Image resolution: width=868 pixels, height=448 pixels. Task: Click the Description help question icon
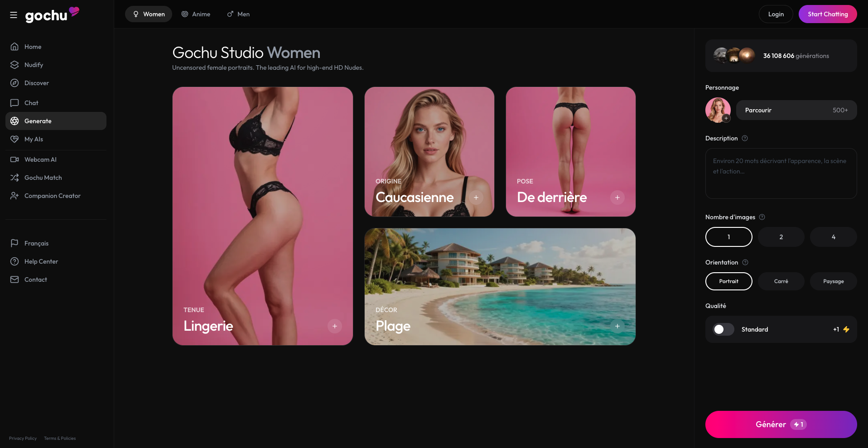[x=745, y=138]
